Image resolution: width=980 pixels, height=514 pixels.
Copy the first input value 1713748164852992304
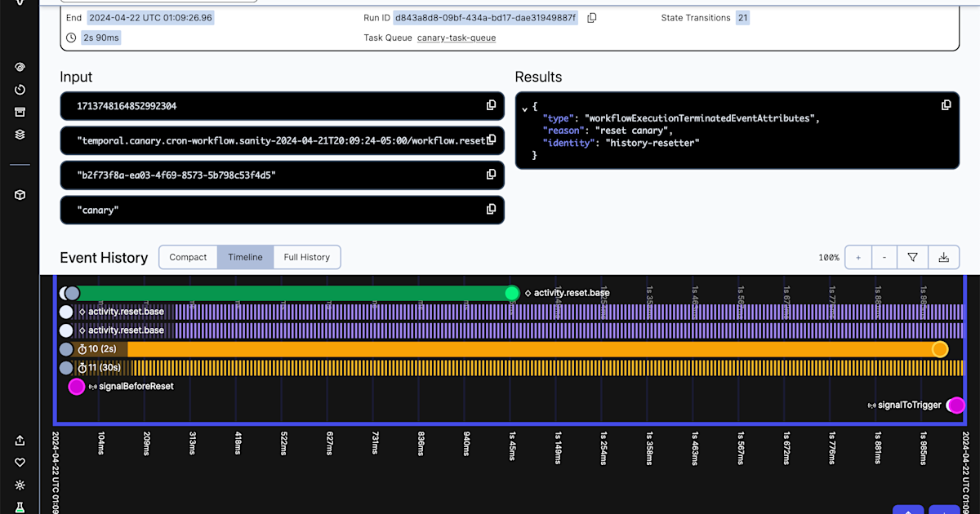tap(491, 105)
